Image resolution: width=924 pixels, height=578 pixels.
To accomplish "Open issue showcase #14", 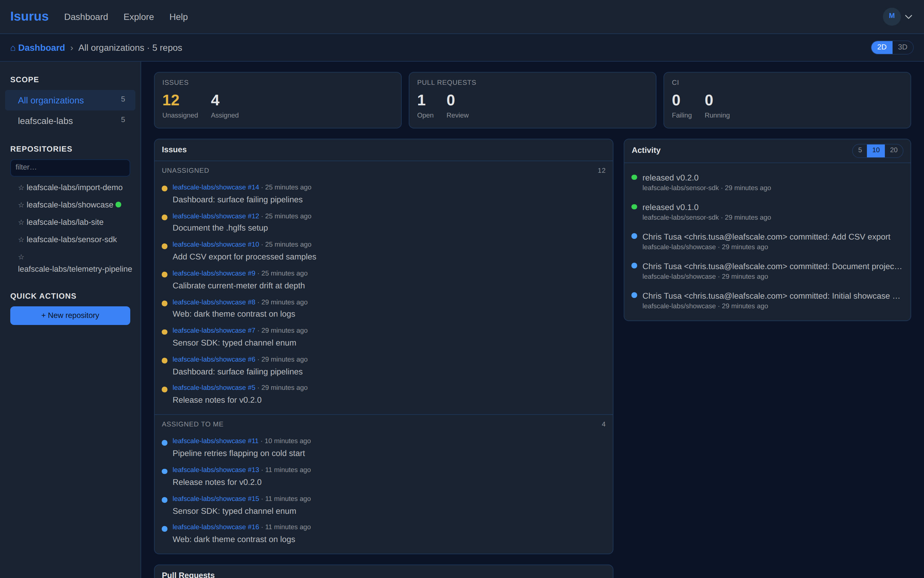I will coord(216,187).
